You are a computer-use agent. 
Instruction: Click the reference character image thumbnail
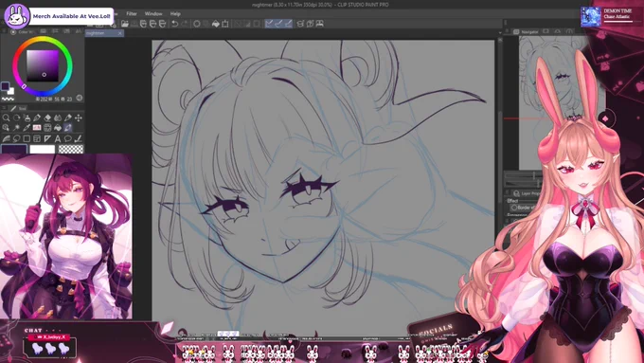[66, 237]
